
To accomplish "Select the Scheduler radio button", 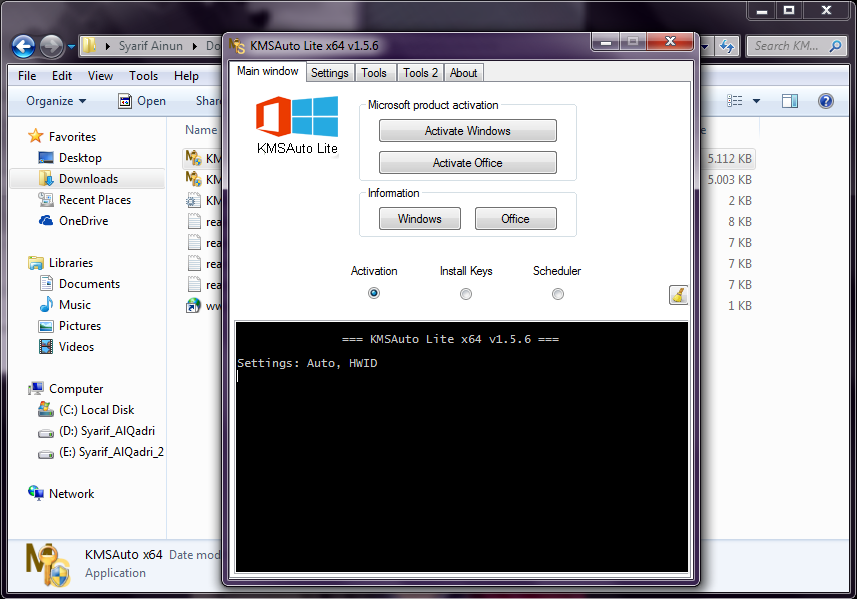I will [x=557, y=294].
